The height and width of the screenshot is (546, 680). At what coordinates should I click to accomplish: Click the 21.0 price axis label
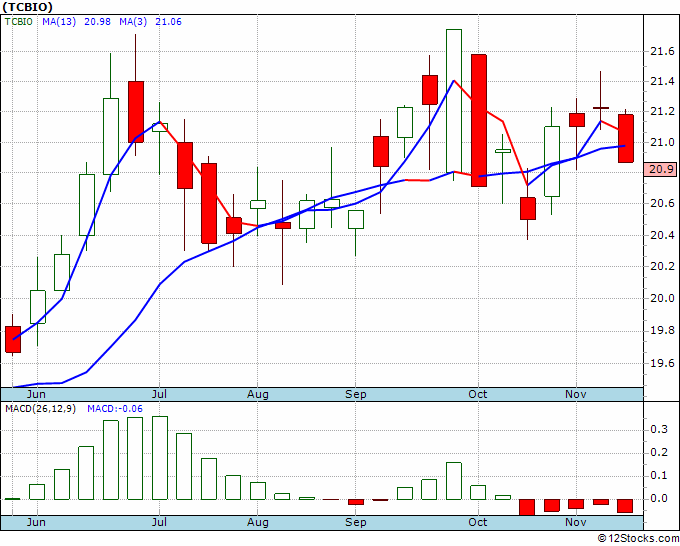coord(662,142)
